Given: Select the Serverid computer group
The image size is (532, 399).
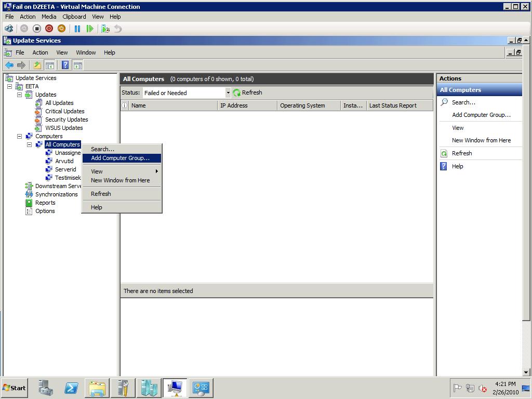Looking at the screenshot, I should click(65, 169).
